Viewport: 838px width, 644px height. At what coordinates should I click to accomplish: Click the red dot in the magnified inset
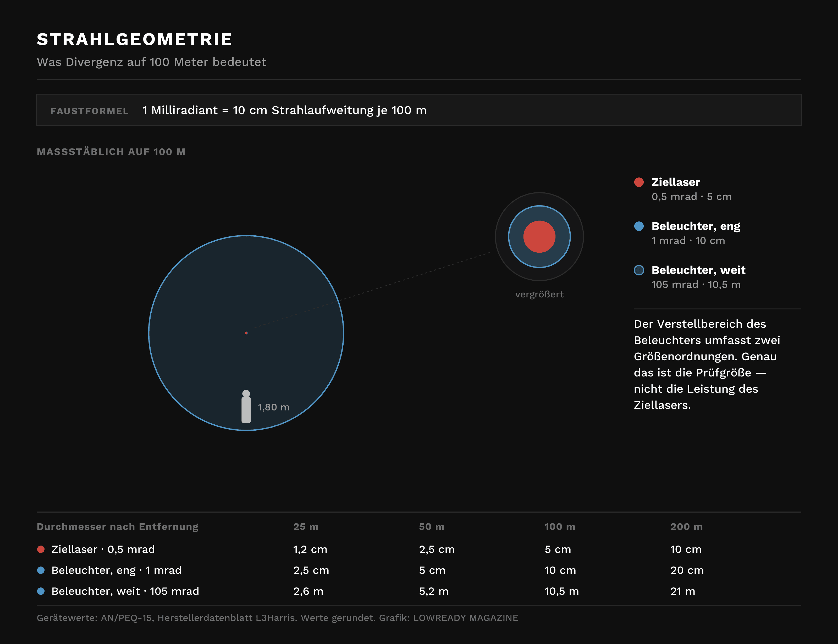[539, 236]
